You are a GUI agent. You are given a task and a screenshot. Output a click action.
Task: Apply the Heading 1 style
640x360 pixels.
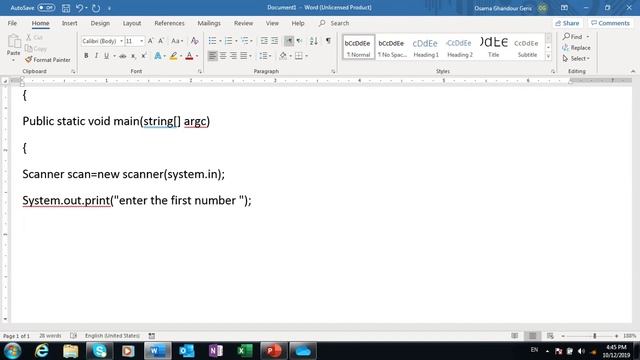426,47
